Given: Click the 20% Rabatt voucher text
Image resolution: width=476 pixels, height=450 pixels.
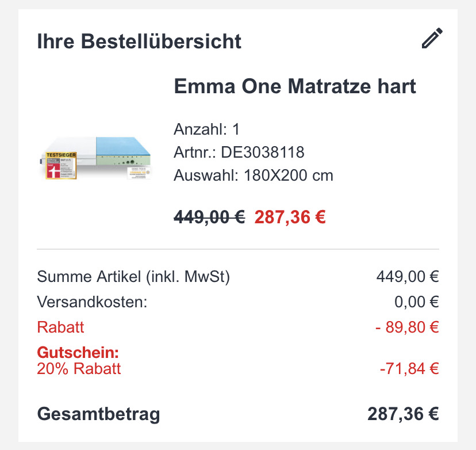Looking at the screenshot, I should [79, 368].
